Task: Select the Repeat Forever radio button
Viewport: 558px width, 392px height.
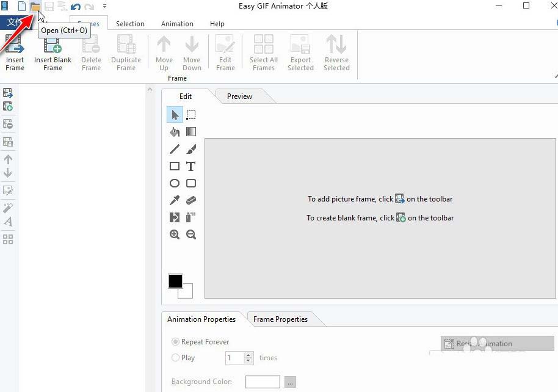Action: pyautogui.click(x=175, y=342)
